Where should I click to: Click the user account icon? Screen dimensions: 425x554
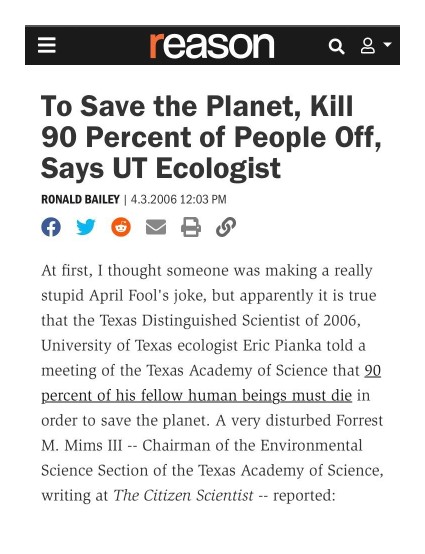(x=367, y=46)
